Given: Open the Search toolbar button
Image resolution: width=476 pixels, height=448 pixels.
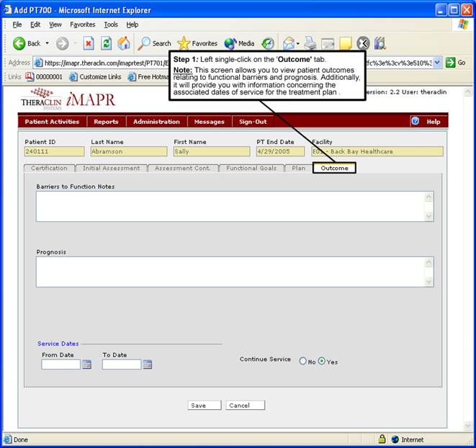Looking at the screenshot, I should (x=154, y=43).
